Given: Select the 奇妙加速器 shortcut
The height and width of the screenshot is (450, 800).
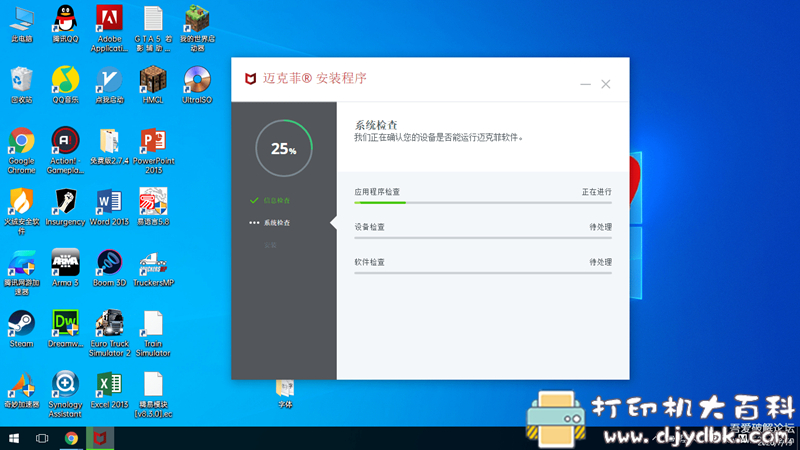Looking at the screenshot, I should [21, 390].
